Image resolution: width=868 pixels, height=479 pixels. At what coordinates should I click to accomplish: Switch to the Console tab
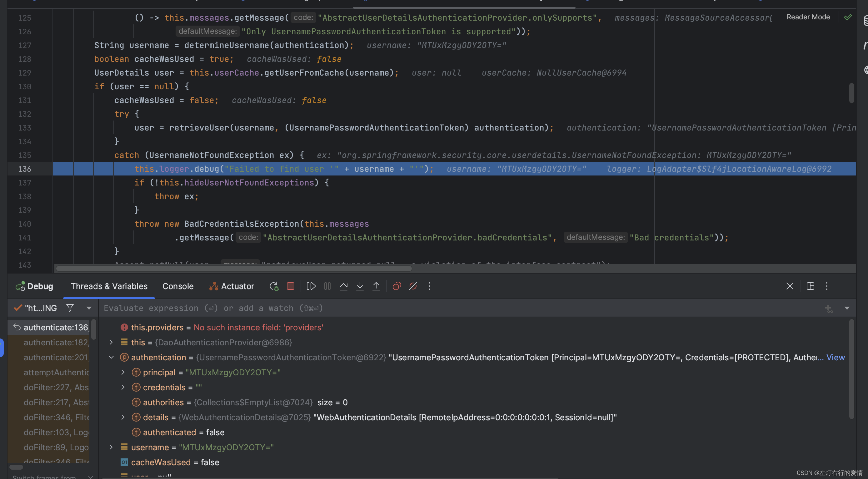click(x=177, y=286)
